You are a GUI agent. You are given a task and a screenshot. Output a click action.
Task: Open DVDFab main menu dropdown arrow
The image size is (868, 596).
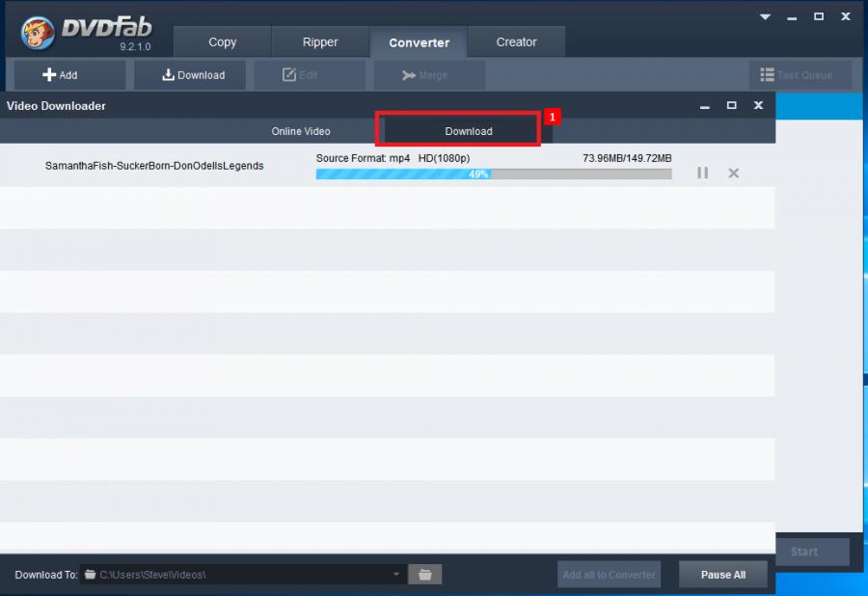765,16
